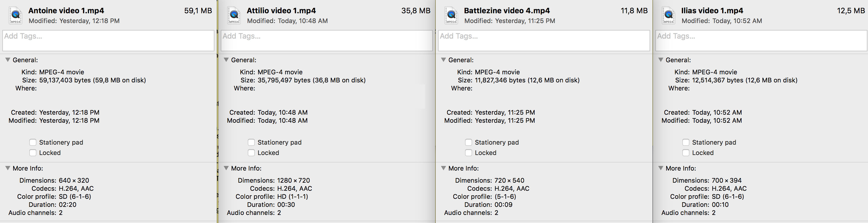Enable Stationery pad for Antoine video
This screenshot has width=868, height=223.
tap(33, 142)
